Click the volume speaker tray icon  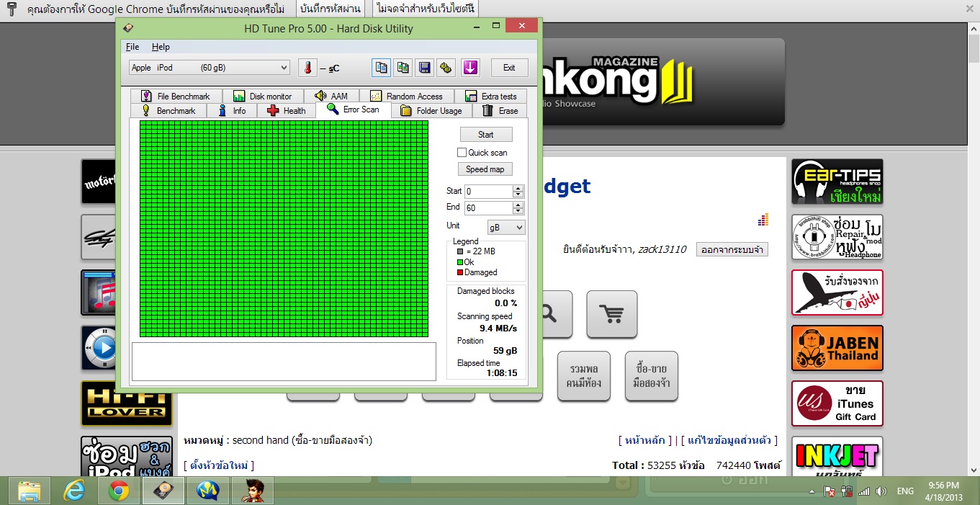(x=881, y=491)
